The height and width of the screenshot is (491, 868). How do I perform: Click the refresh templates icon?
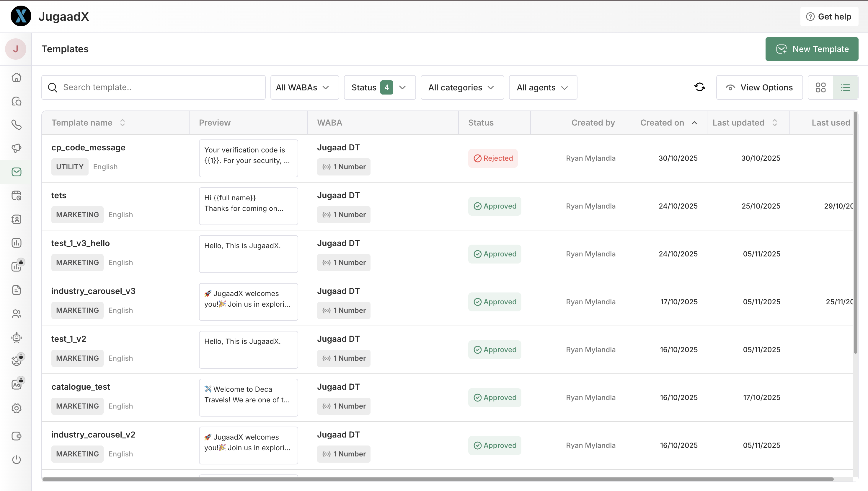click(x=699, y=87)
